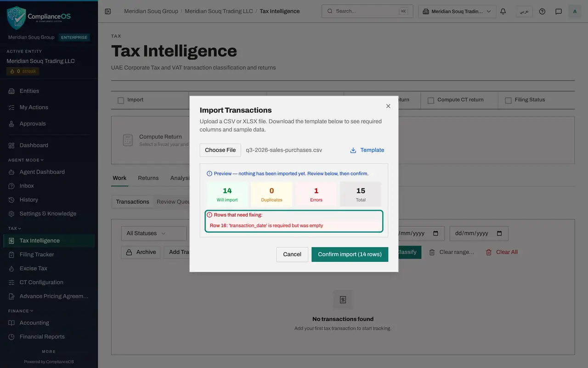
Task: Click the Search input field
Action: click(x=367, y=11)
